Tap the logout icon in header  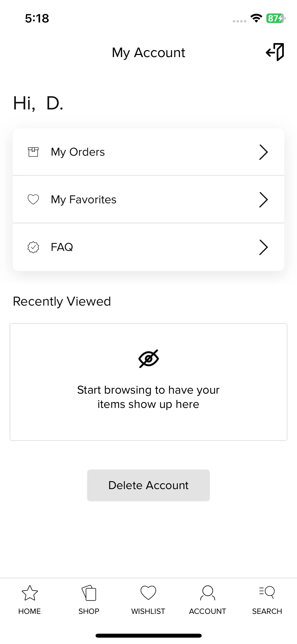point(275,52)
